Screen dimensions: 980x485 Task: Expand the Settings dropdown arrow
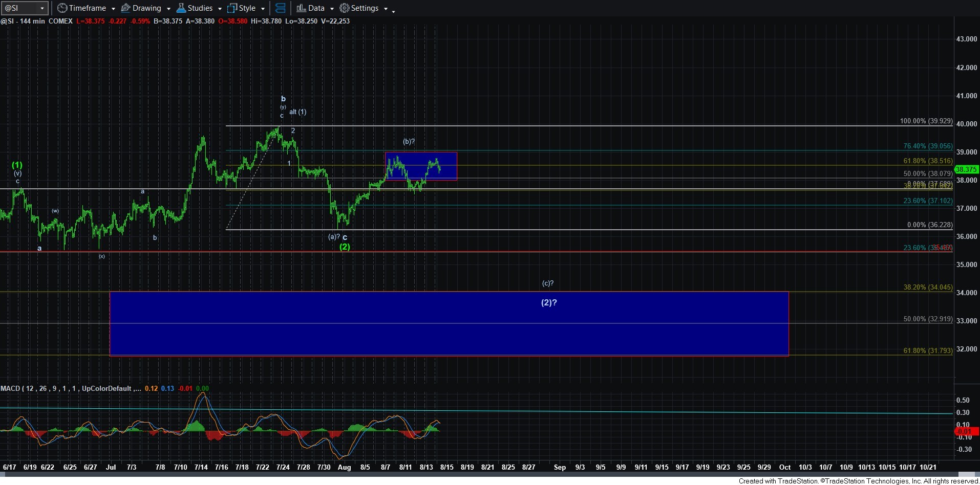click(386, 9)
